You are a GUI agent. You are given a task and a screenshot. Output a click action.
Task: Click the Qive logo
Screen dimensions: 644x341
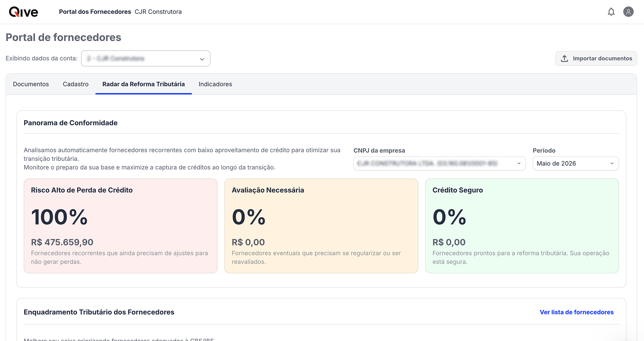tap(24, 12)
